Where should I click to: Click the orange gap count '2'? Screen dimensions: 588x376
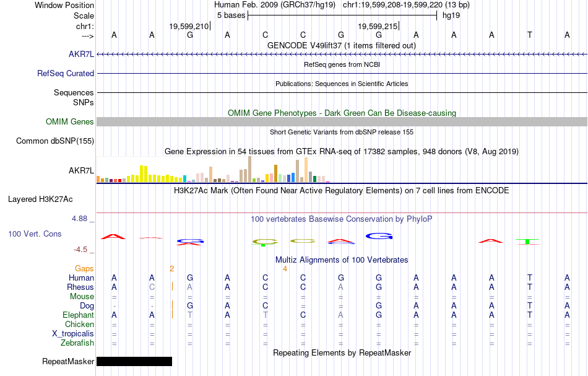tap(171, 268)
